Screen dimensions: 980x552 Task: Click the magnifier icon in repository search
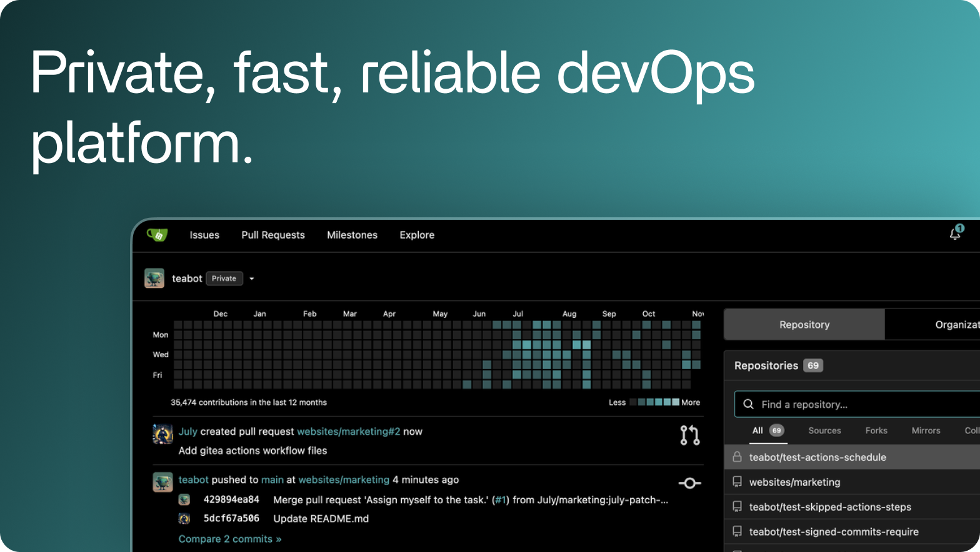748,405
